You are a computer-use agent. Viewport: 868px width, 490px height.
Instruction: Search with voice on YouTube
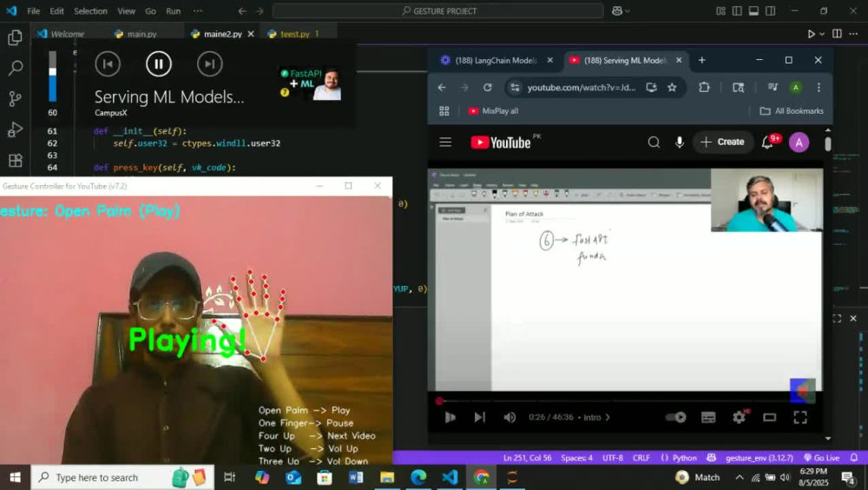(x=680, y=142)
